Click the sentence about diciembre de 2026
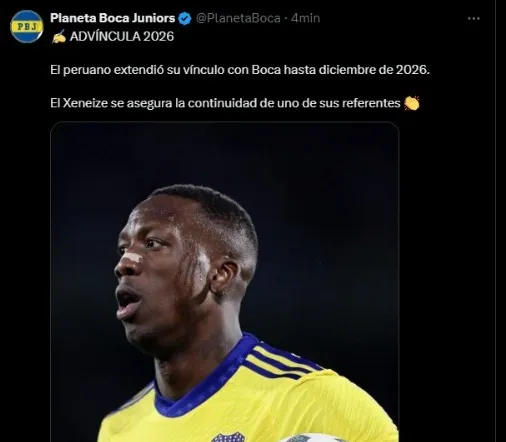The height and width of the screenshot is (442, 506). coord(240,70)
